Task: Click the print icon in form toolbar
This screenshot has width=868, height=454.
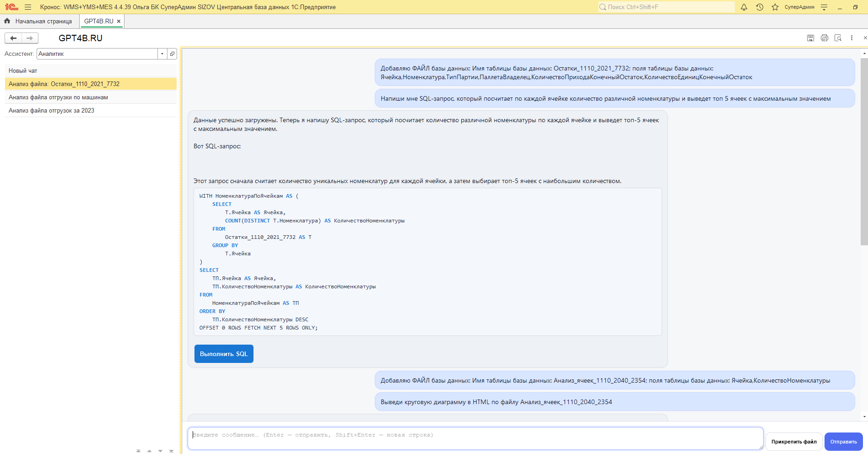Action: click(x=824, y=38)
